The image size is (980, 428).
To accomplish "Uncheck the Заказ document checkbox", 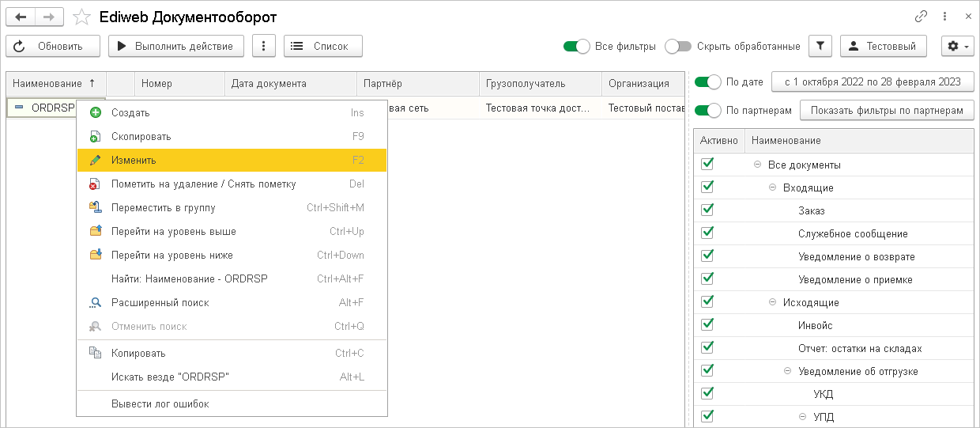I will pyautogui.click(x=707, y=210).
